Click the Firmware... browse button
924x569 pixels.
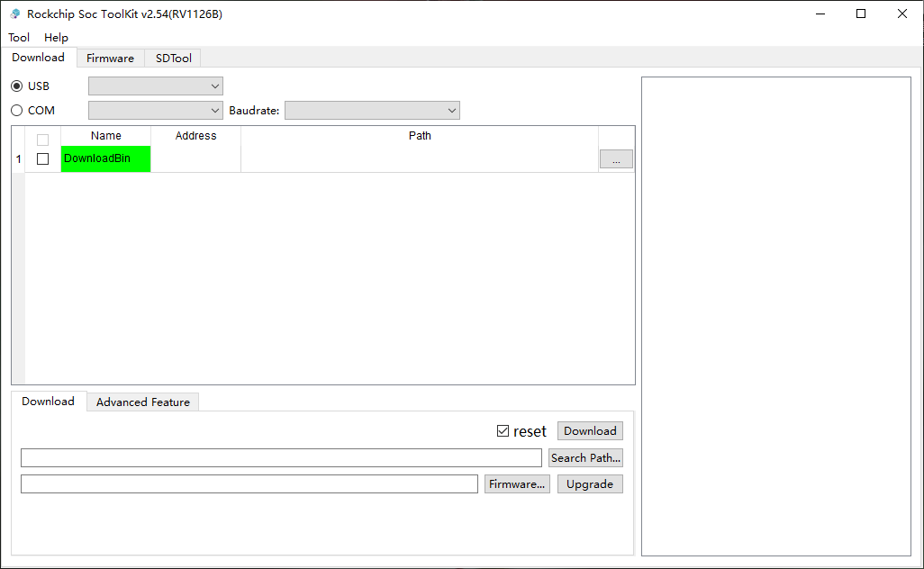coord(517,484)
